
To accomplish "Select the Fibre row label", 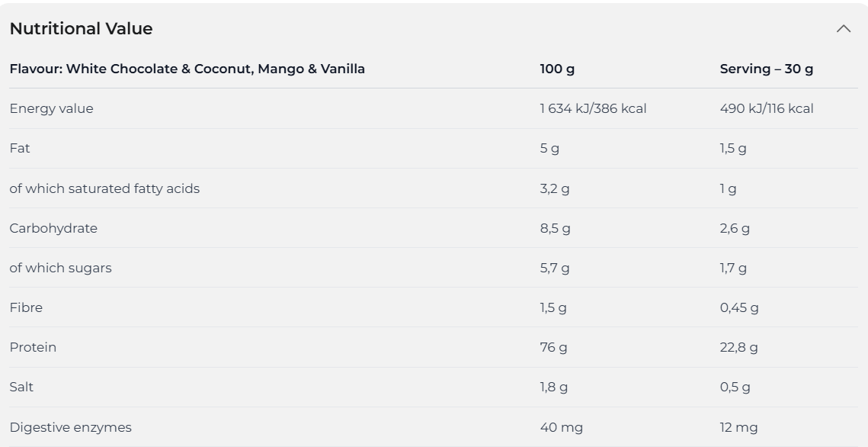I will 26,307.
